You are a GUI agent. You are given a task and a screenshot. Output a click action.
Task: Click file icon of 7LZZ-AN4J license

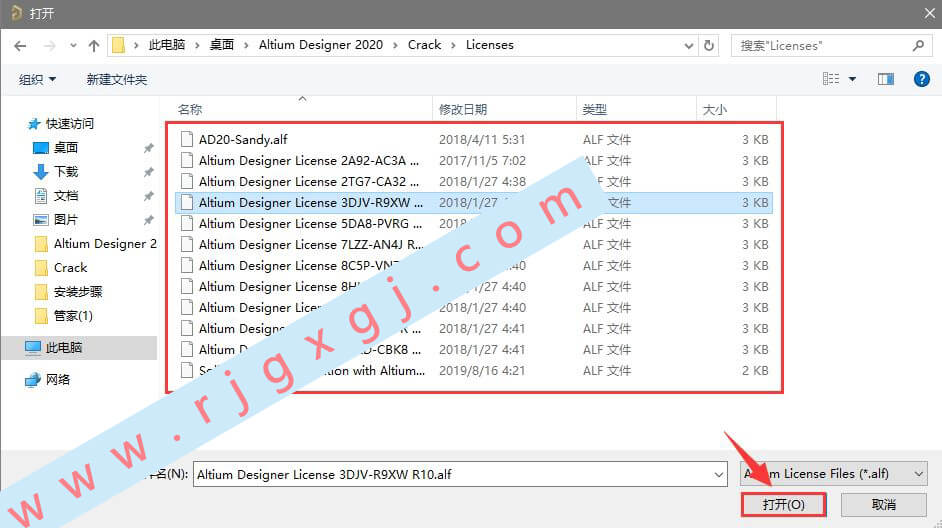(187, 244)
